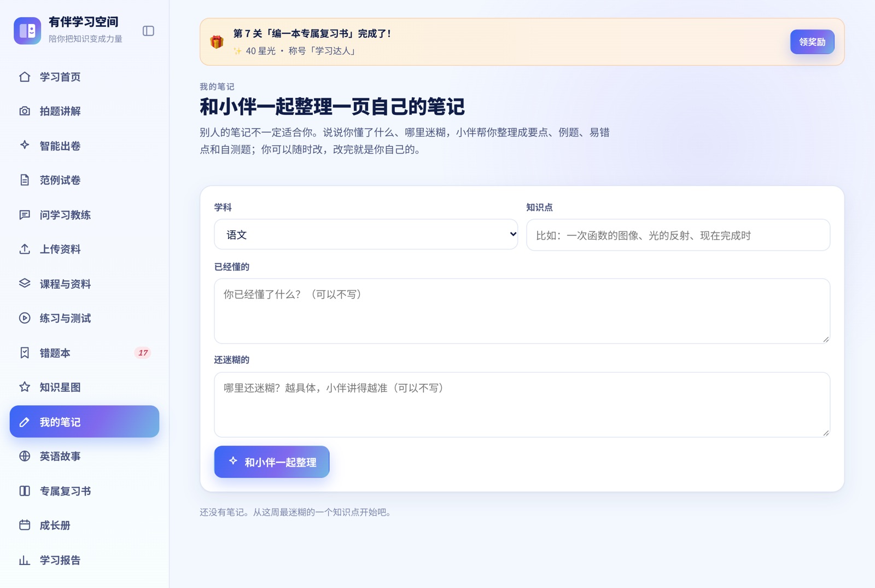Click the resize handle of 还迷糊的 box
Image resolution: width=875 pixels, height=588 pixels.
tap(826, 433)
